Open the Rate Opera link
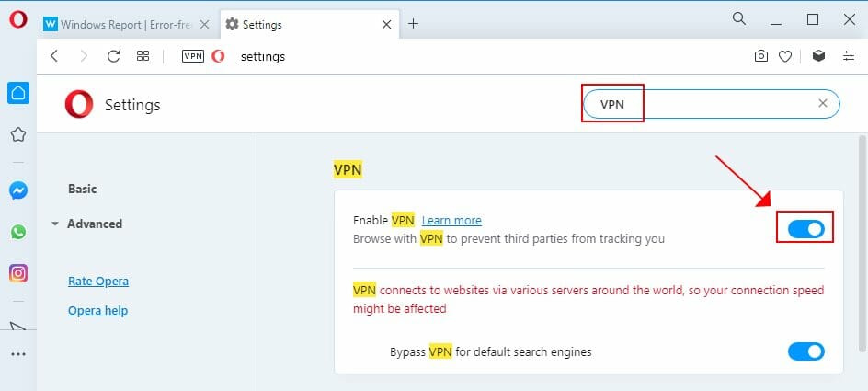 click(x=98, y=282)
